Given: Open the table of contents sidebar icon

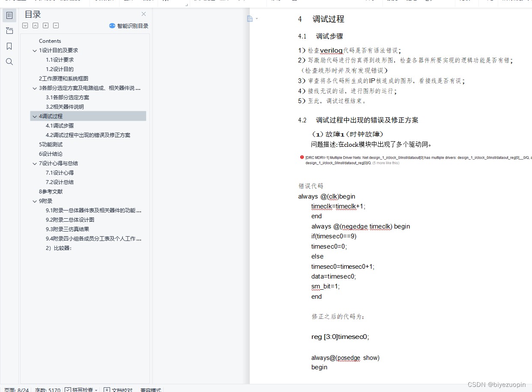Looking at the screenshot, I should coord(9,15).
